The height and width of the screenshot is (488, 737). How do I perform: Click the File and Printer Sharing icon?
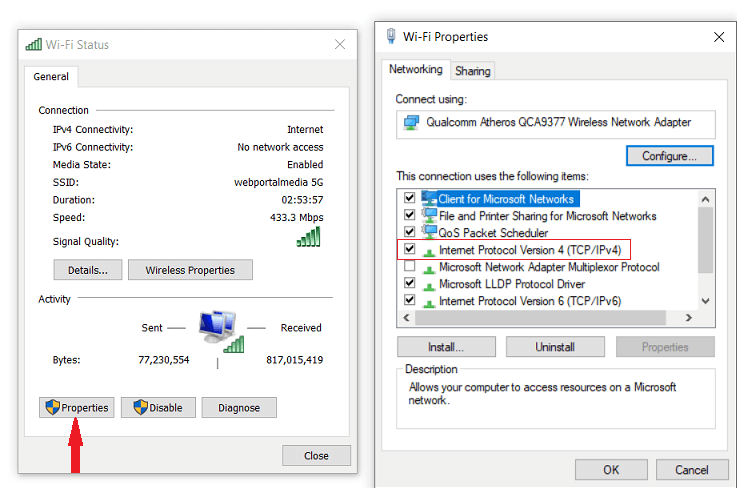tap(429, 215)
